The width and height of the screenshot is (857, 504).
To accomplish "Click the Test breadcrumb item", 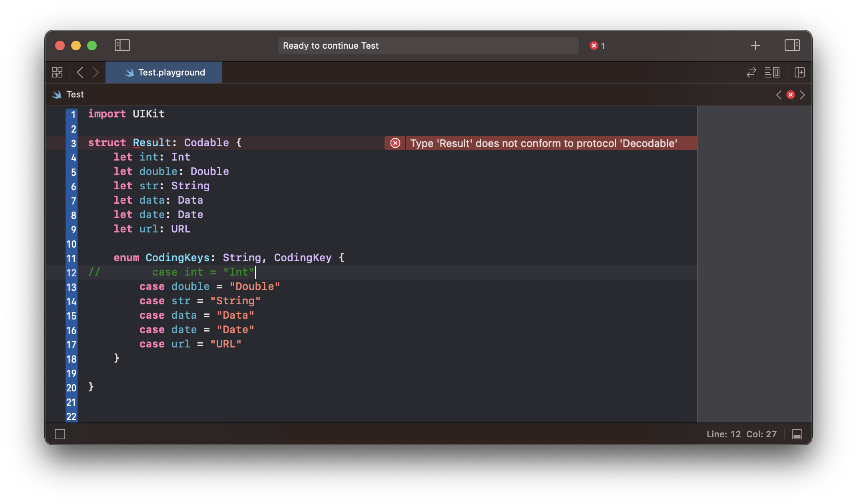I will pyautogui.click(x=75, y=94).
